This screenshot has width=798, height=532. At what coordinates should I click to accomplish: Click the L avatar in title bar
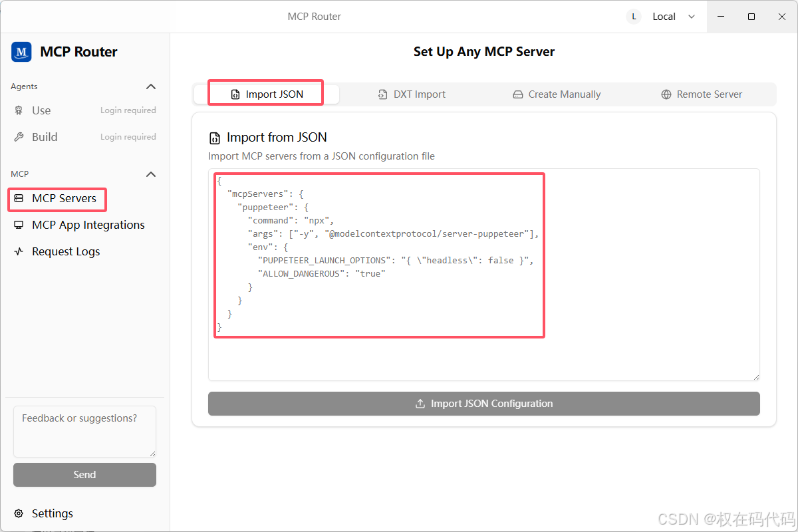point(634,17)
